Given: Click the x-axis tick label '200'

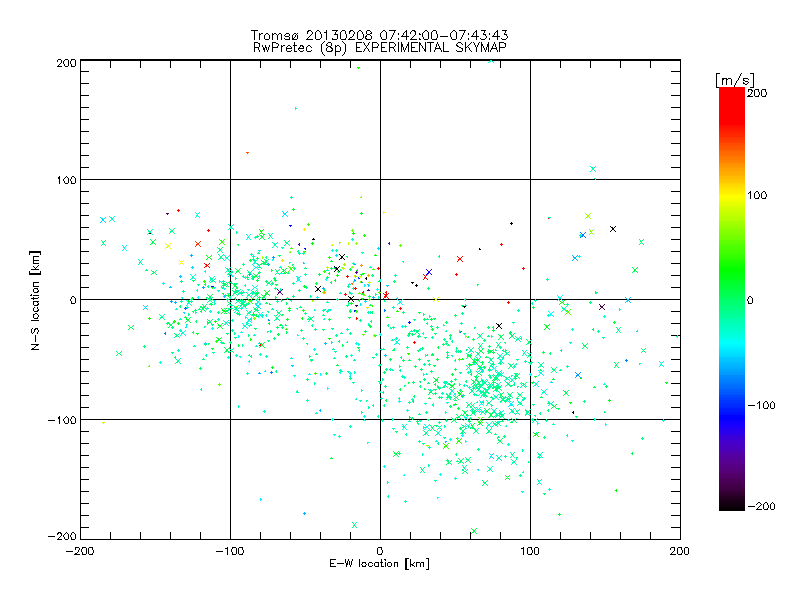Looking at the screenshot, I should click(680, 551).
